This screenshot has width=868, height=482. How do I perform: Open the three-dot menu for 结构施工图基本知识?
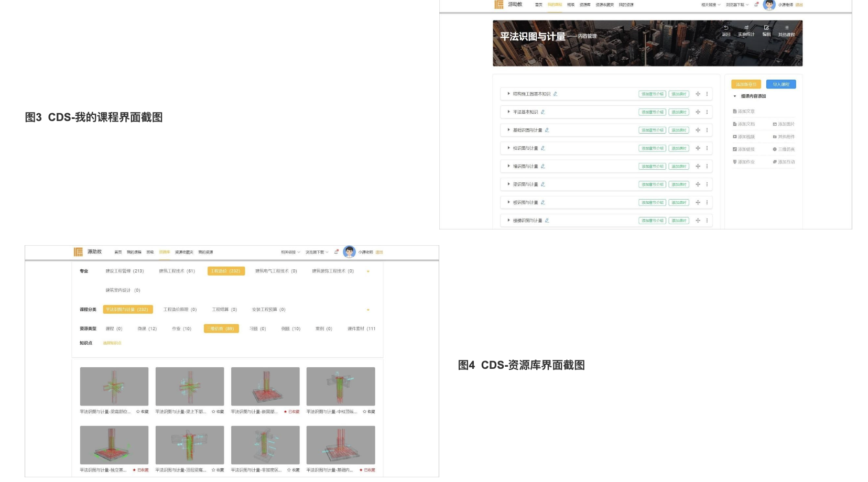click(707, 94)
